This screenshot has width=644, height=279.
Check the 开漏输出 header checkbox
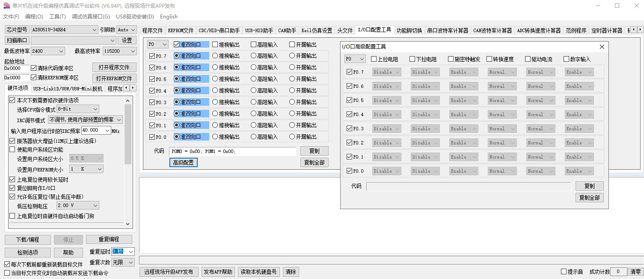tap(292, 45)
